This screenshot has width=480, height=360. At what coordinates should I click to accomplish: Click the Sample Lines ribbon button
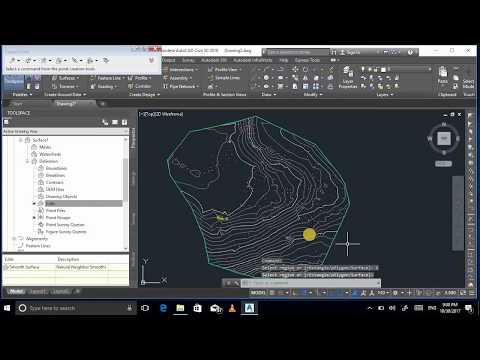click(x=224, y=78)
